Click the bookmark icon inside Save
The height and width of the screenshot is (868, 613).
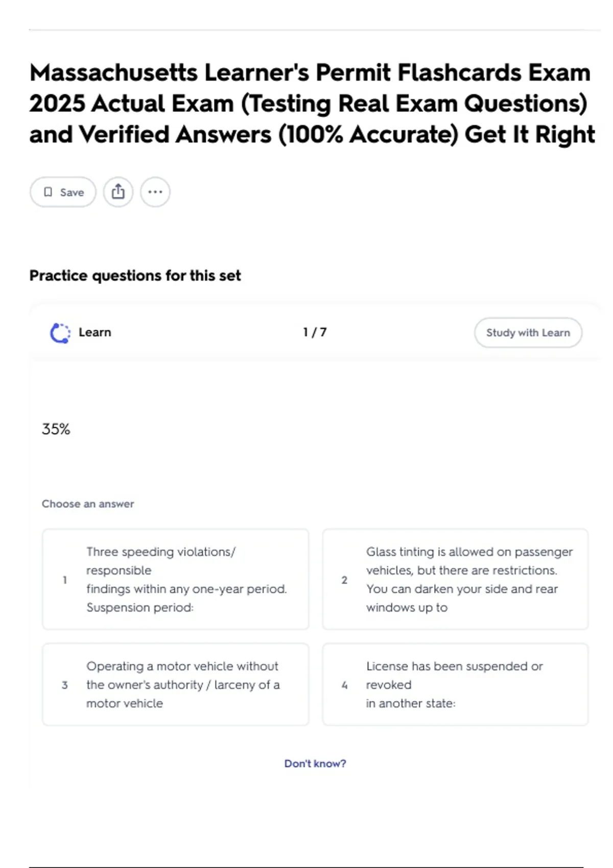(48, 192)
